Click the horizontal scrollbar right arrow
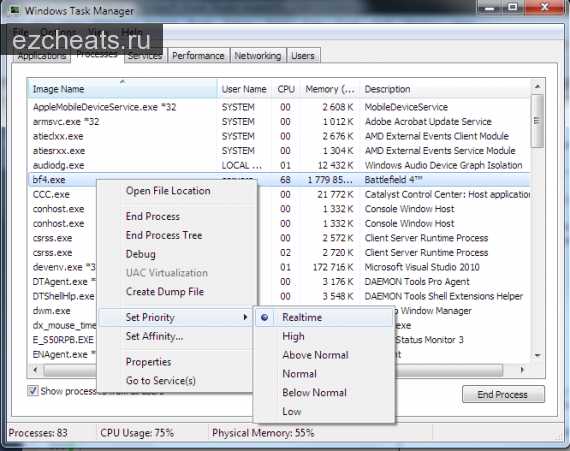Viewport: 570px width, 451px height. 522,370
